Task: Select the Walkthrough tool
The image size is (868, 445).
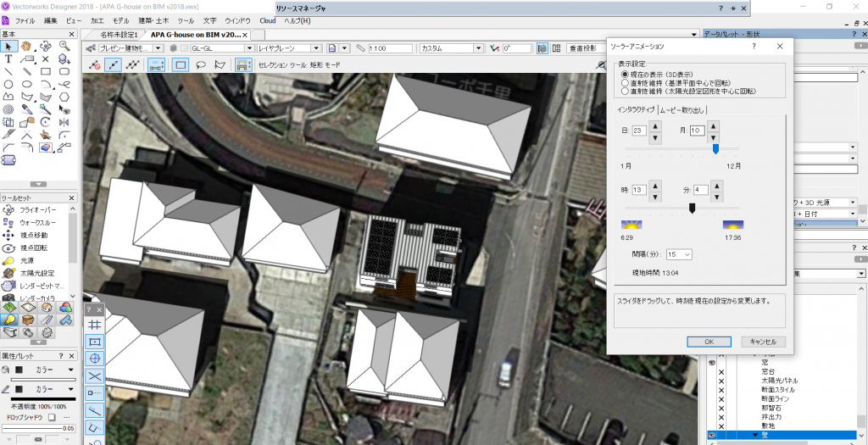Action: click(x=36, y=222)
